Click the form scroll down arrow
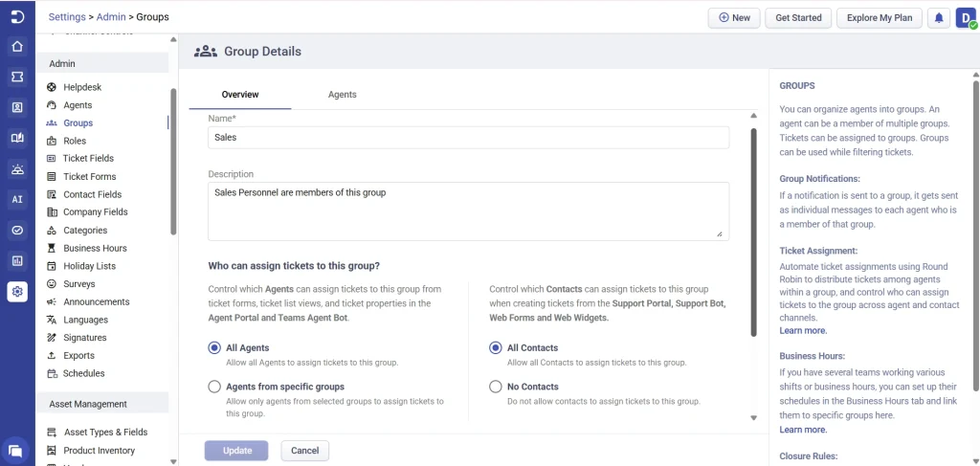The height and width of the screenshot is (466, 980). coord(753,418)
